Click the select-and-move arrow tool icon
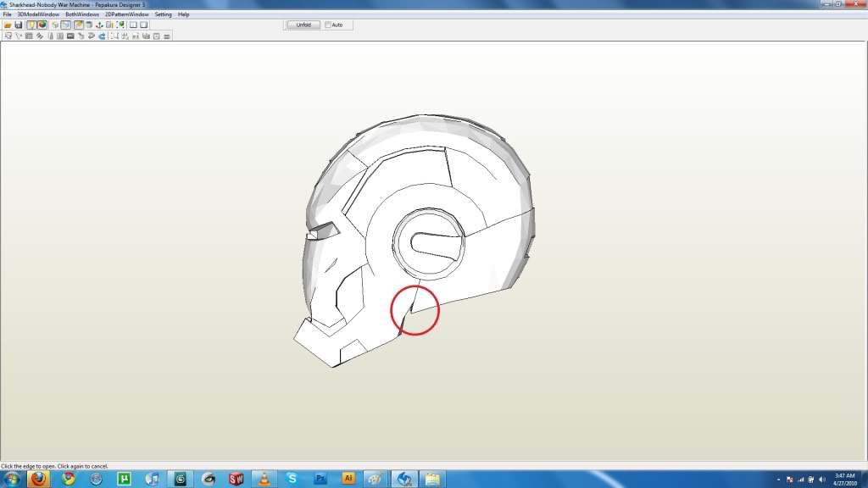This screenshot has width=868, height=488. (8, 36)
